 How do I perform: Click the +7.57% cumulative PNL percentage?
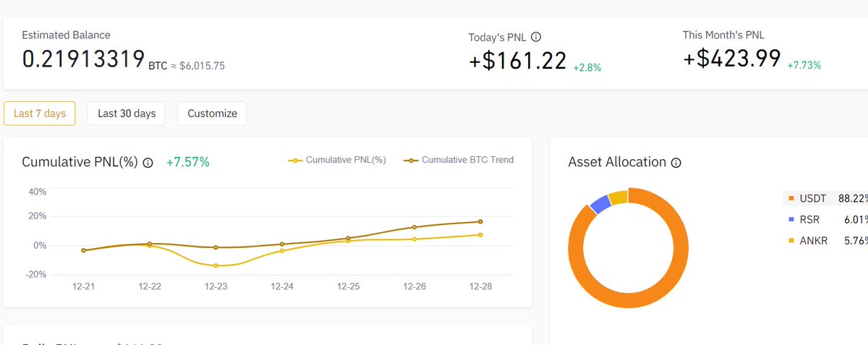pyautogui.click(x=188, y=162)
